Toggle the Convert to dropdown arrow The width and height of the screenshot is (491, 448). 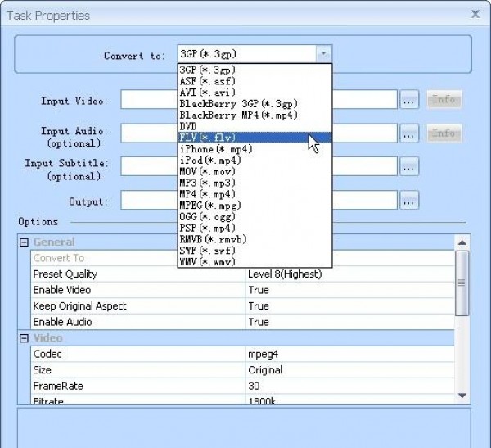click(x=324, y=54)
